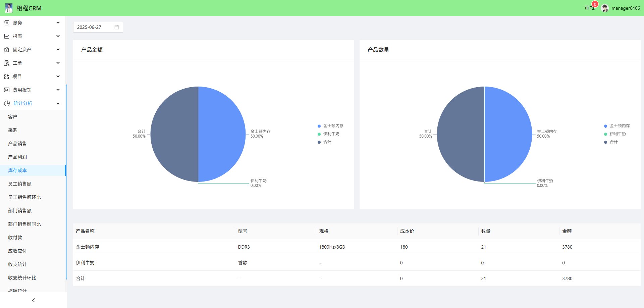This screenshot has height=308, width=644.
Task: Click the 费用报销 sidebar icon
Action: 7,90
